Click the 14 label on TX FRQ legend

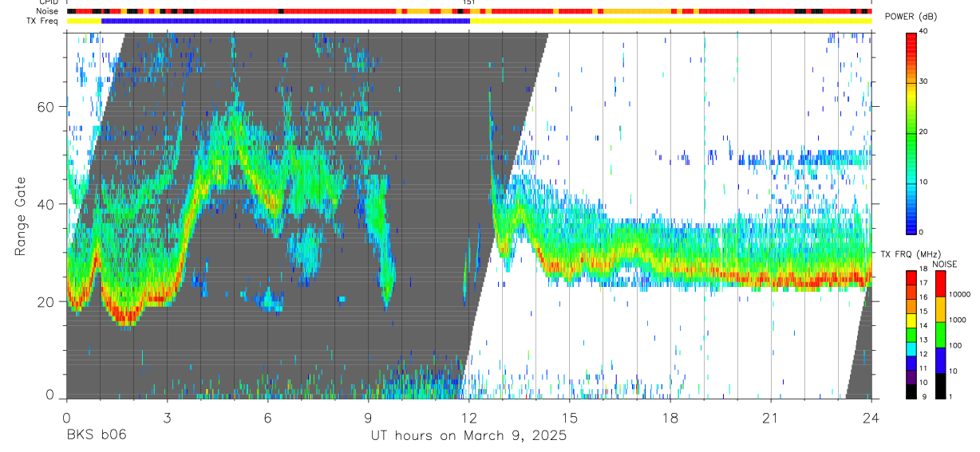pyautogui.click(x=923, y=326)
